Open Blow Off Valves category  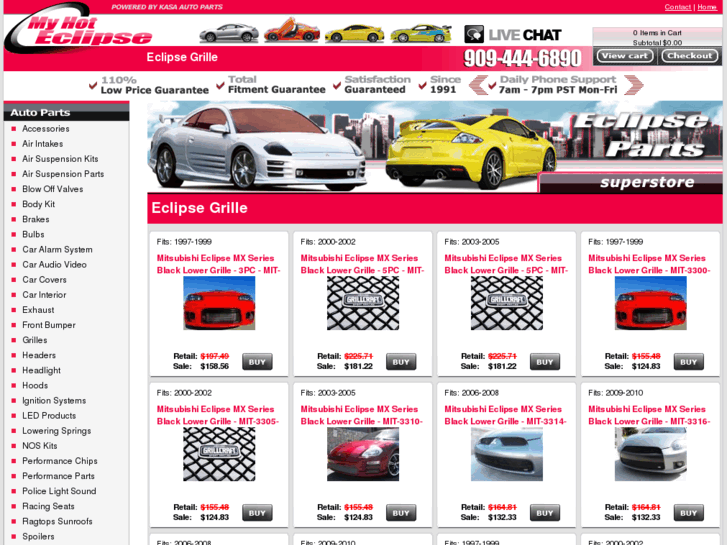(x=53, y=189)
